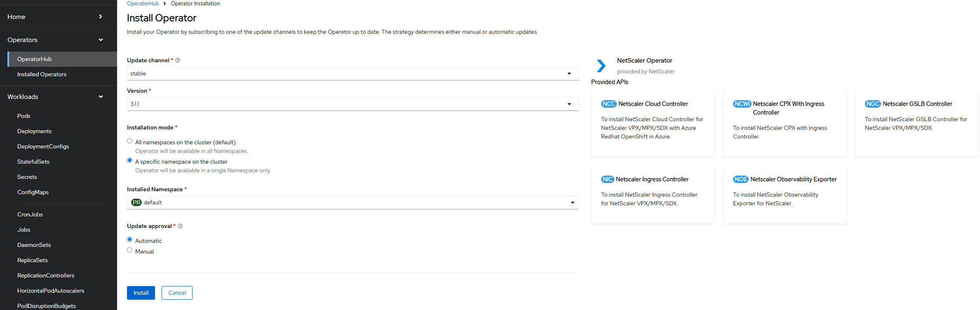
Task: Collapse the Workloads navigation section
Action: [x=59, y=97]
